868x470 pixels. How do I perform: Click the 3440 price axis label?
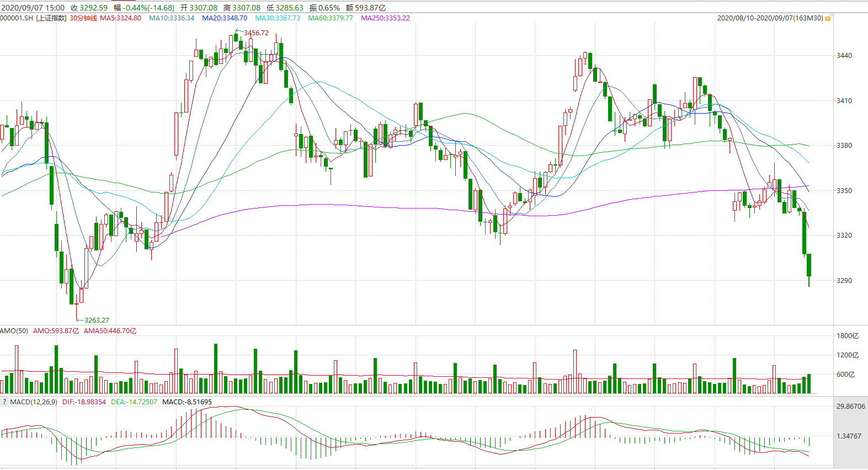tap(844, 56)
